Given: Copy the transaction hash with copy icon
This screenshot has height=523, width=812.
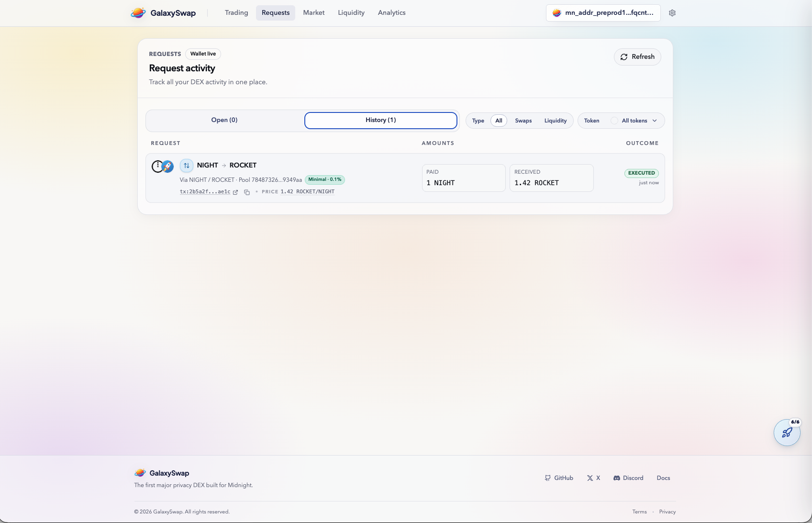Looking at the screenshot, I should (247, 192).
